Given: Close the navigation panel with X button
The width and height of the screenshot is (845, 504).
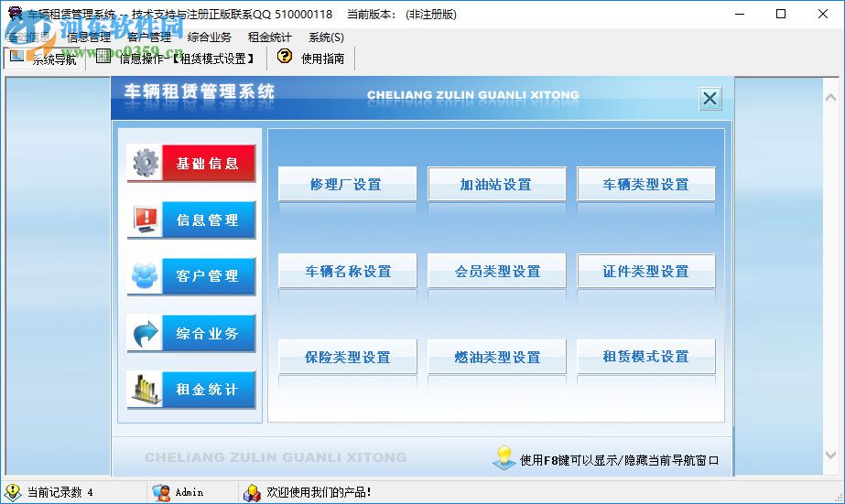Looking at the screenshot, I should (x=710, y=98).
